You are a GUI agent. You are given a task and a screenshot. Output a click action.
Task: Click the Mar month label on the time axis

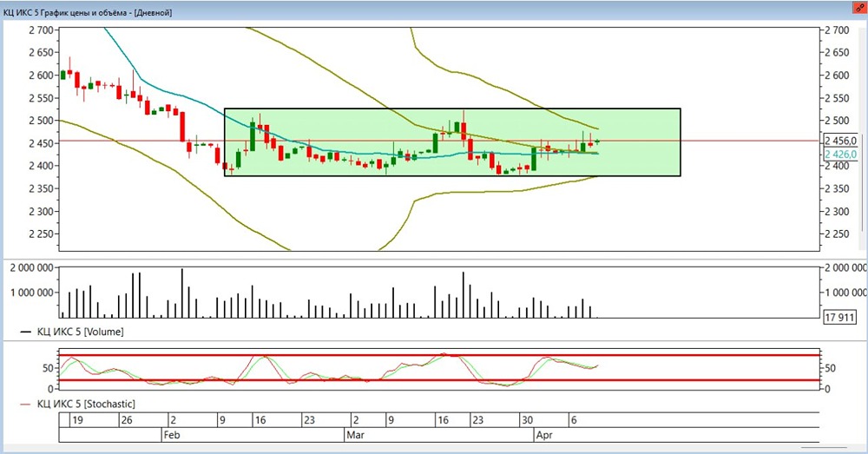click(355, 435)
